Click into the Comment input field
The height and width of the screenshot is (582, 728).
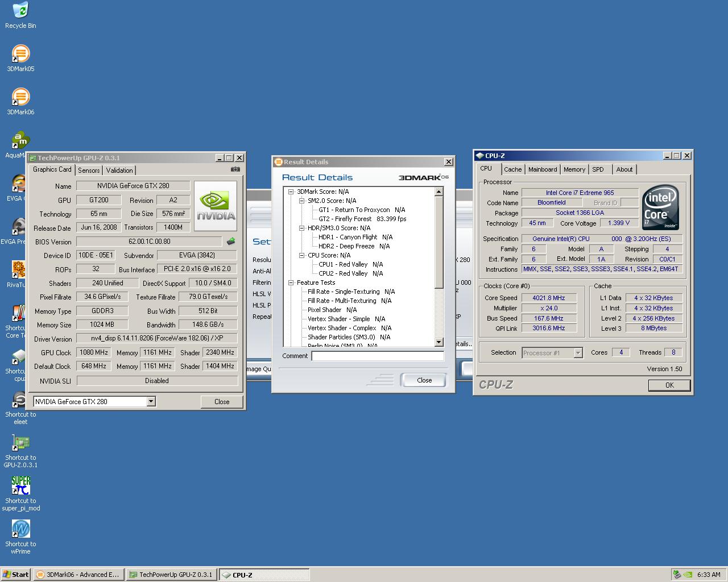coord(378,356)
